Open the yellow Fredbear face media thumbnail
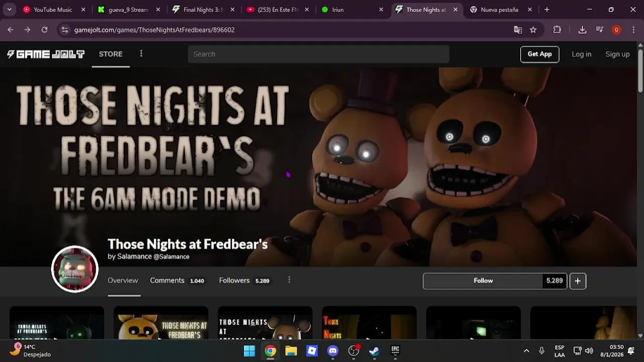This screenshot has height=362, width=644. click(x=161, y=323)
